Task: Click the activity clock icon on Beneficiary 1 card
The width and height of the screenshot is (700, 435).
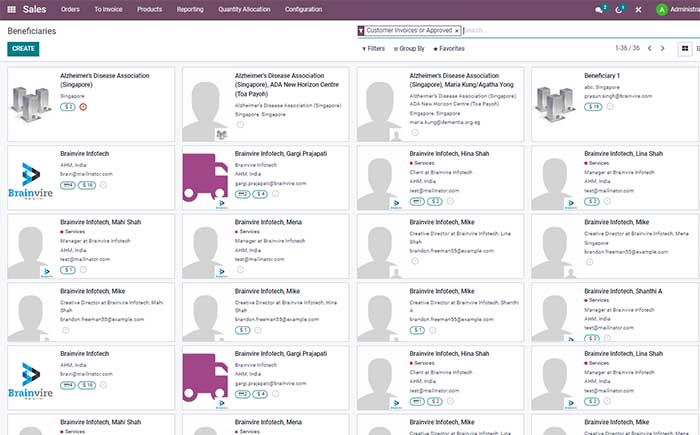Action: point(610,106)
